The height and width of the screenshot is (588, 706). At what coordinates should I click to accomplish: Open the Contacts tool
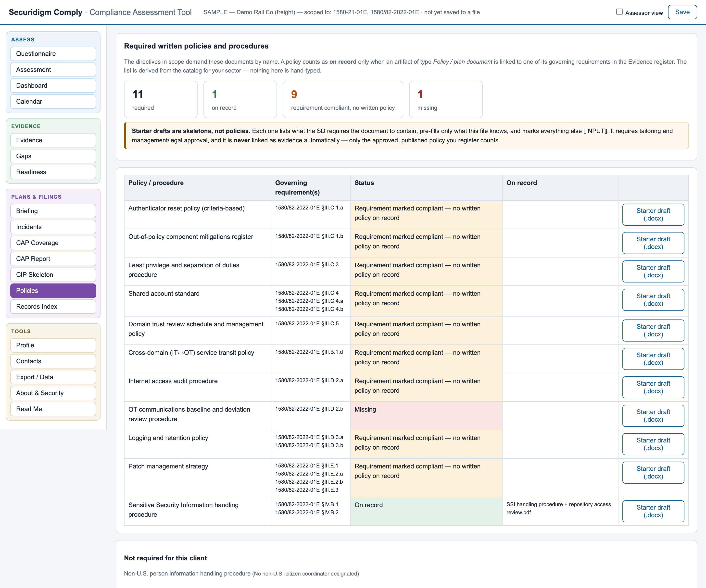coord(53,361)
